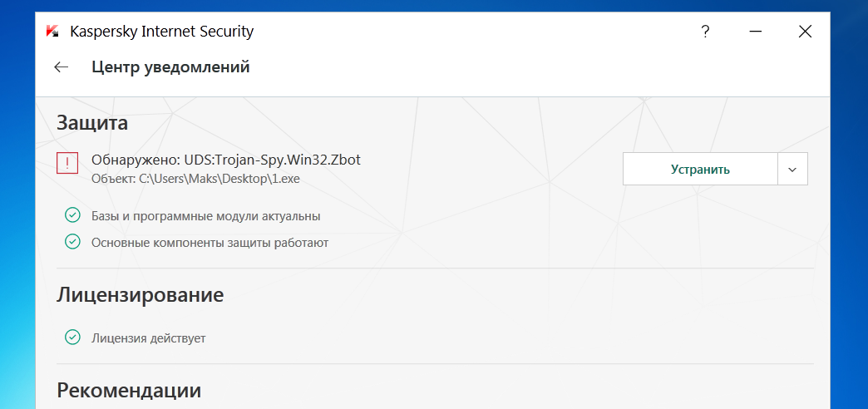Click the Рекомендации section heading
Image resolution: width=868 pixels, height=409 pixels.
129,390
